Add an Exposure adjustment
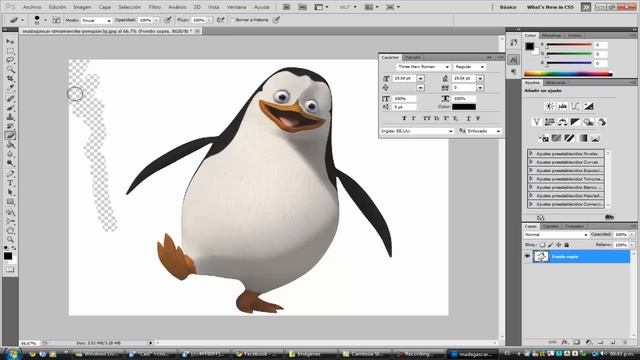 [x=589, y=106]
